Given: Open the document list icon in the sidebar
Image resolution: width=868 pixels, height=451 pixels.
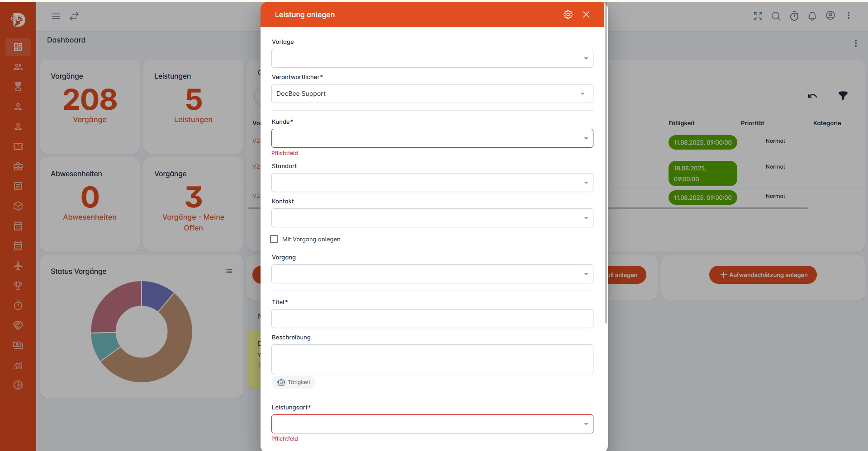Looking at the screenshot, I should (18, 186).
